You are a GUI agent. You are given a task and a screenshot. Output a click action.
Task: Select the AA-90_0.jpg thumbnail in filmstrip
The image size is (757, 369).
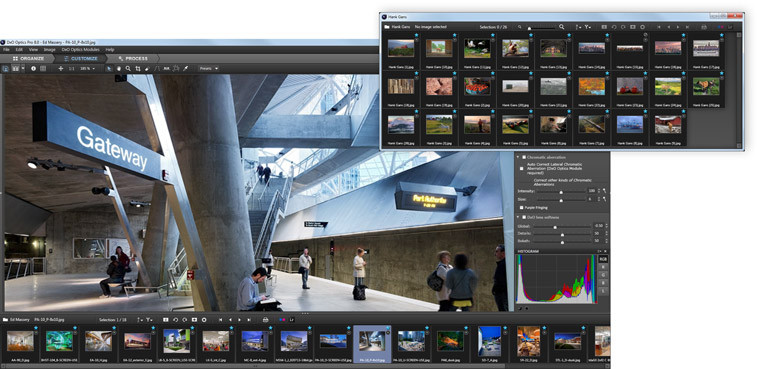[20, 344]
